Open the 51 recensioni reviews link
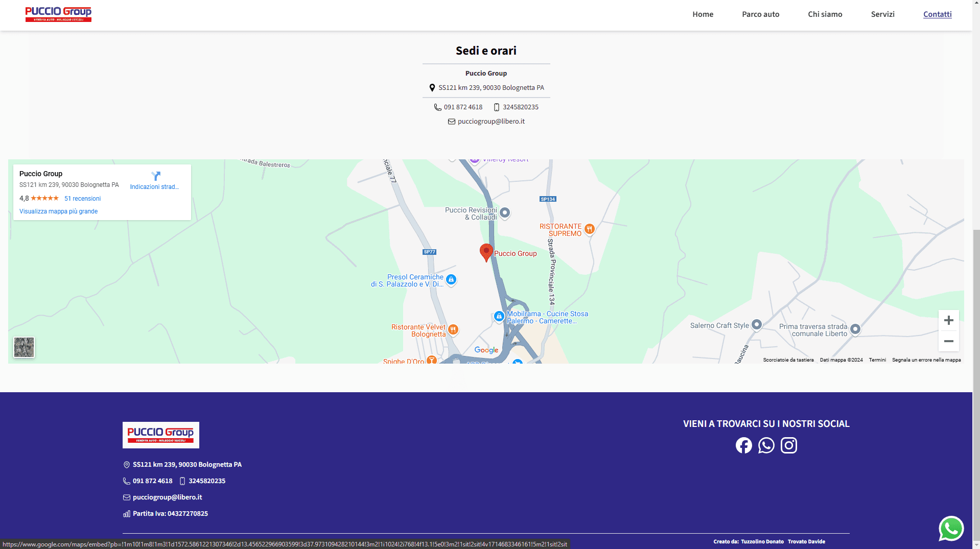This screenshot has height=549, width=980. coord(82,199)
